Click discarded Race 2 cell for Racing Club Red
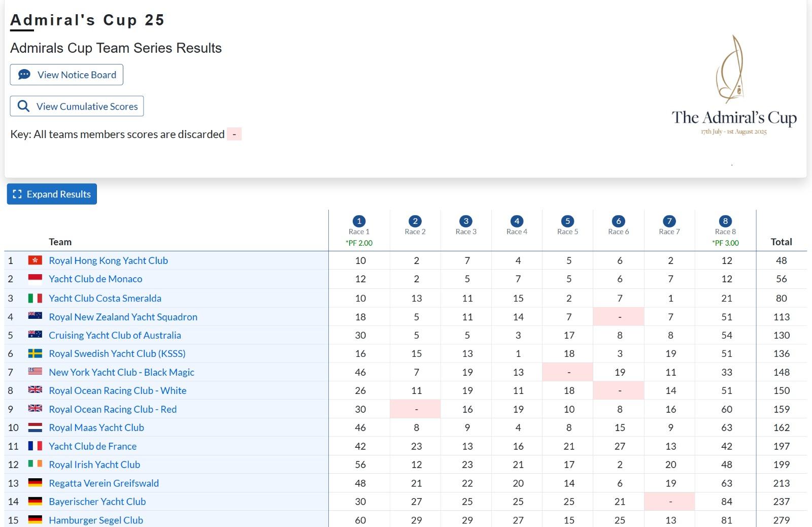812x527 pixels. 415,409
